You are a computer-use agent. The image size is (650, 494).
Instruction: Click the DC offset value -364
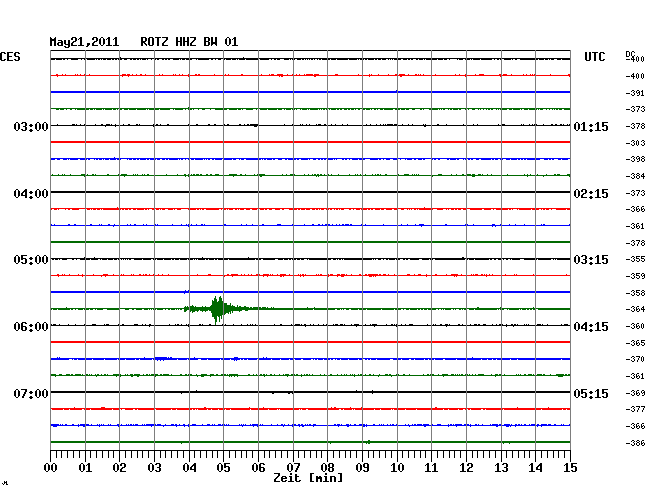(635, 309)
